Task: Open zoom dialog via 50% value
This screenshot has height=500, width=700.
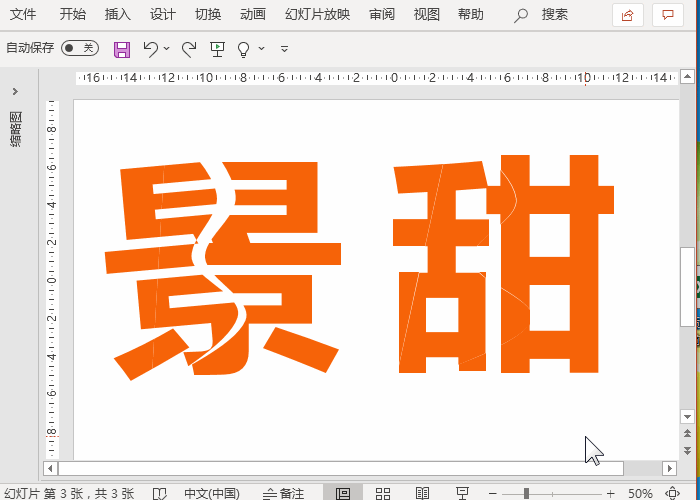Action: click(640, 493)
